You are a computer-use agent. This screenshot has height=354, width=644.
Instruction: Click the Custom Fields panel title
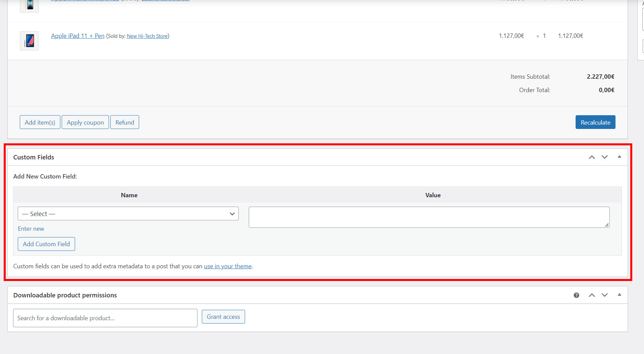point(34,157)
